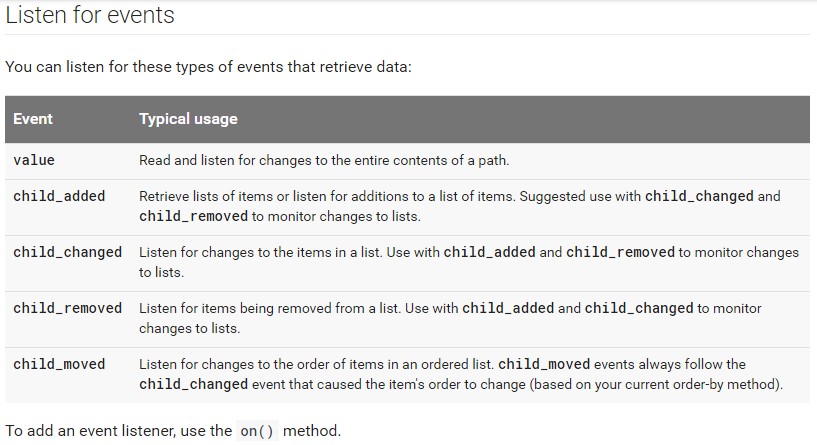Click child_changed code in child_moved description

click(193, 384)
